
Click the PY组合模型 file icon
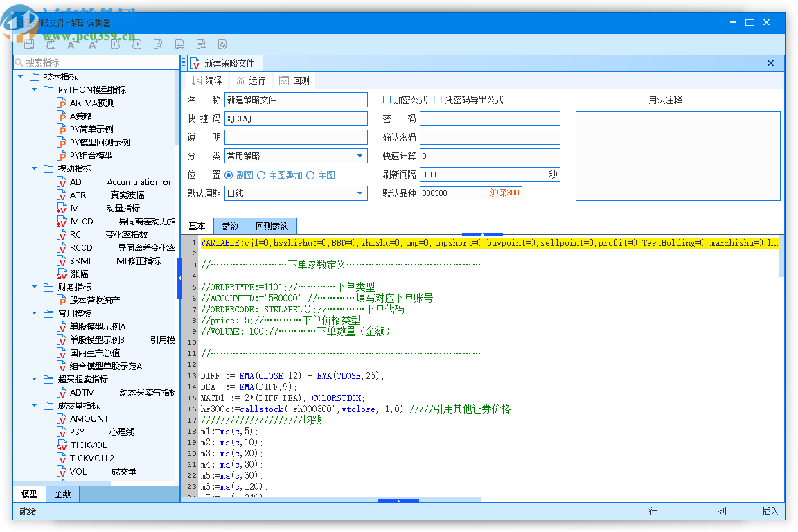62,156
